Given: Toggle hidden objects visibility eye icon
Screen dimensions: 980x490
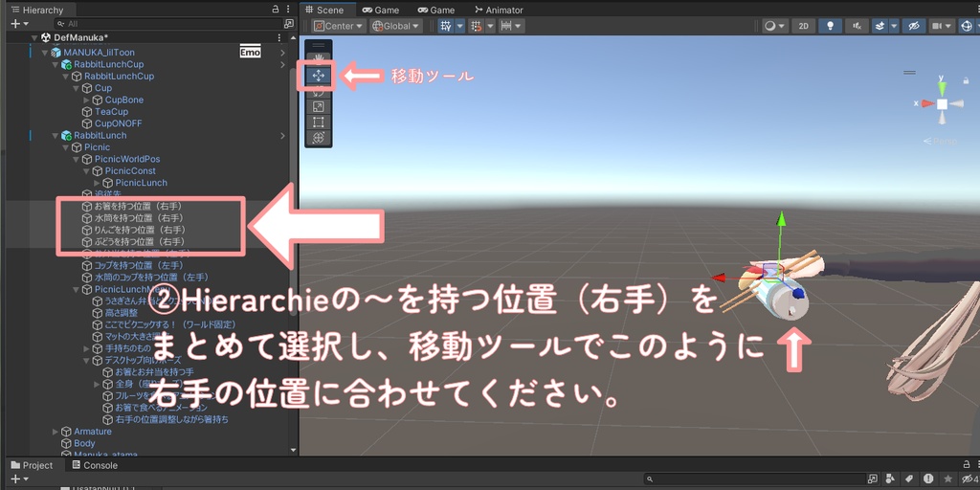Looking at the screenshot, I should (x=913, y=26).
